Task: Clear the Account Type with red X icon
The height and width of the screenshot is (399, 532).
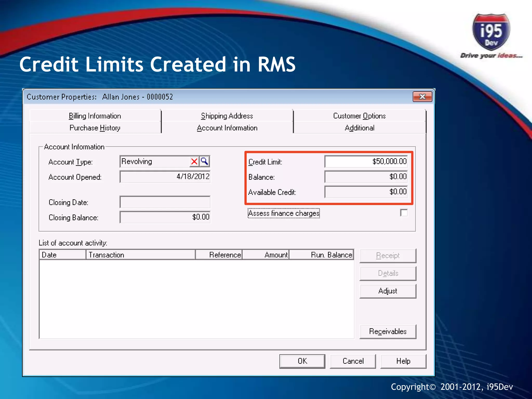Action: click(194, 162)
